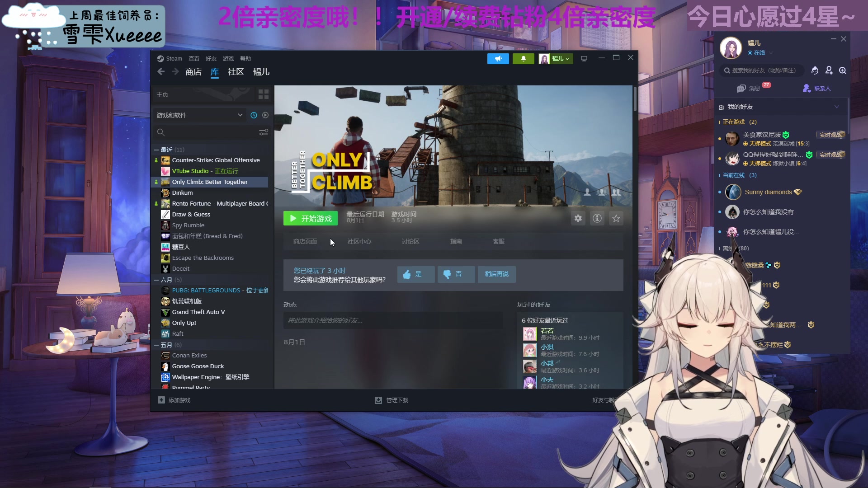Open the 帮助 menu
Screen dimensions: 868x488
point(245,59)
